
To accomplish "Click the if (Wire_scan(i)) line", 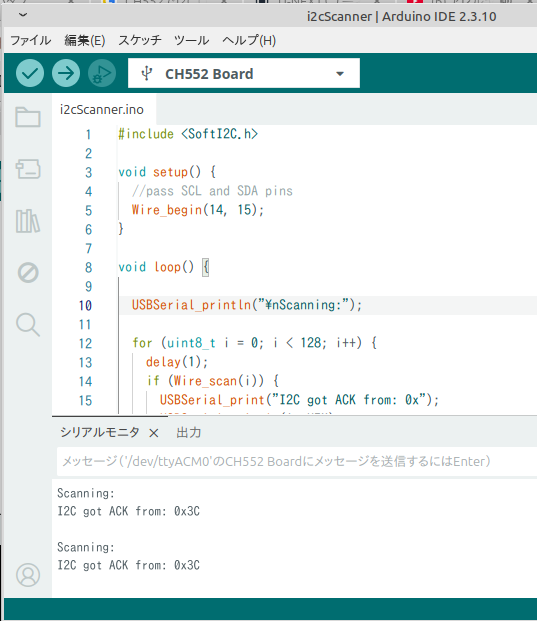I will 213,381.
